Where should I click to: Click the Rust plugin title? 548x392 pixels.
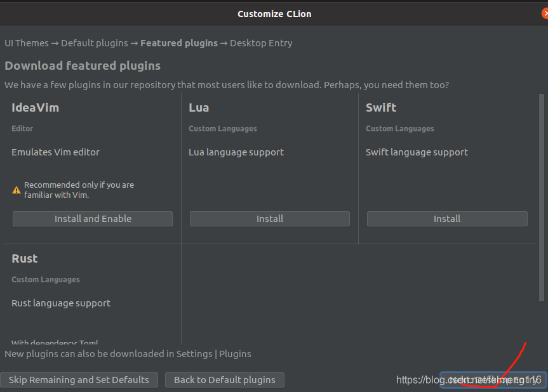tap(25, 259)
